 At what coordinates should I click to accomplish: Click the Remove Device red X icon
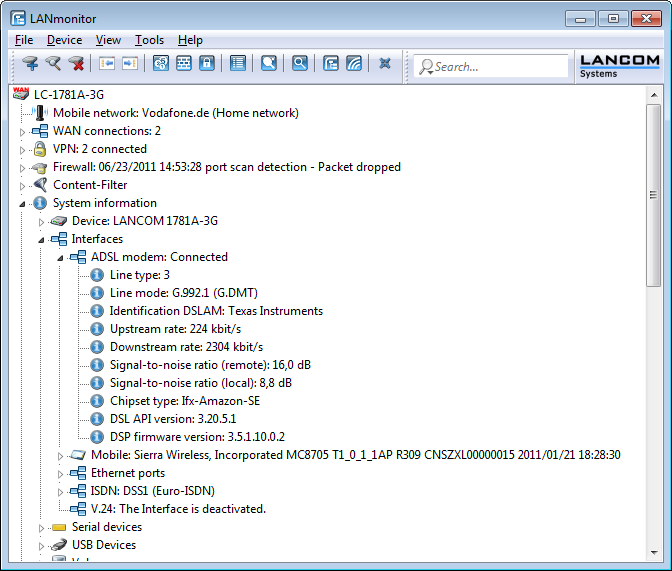pyautogui.click(x=76, y=64)
